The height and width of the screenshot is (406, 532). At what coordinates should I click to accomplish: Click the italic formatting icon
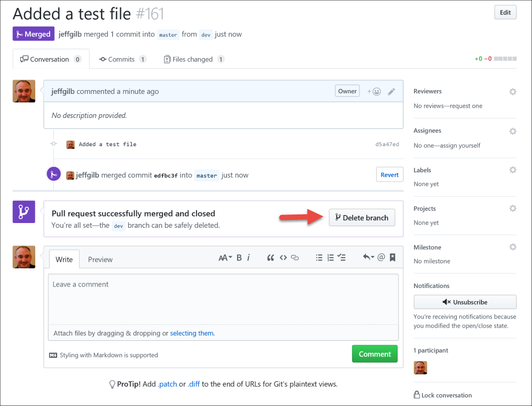(248, 258)
